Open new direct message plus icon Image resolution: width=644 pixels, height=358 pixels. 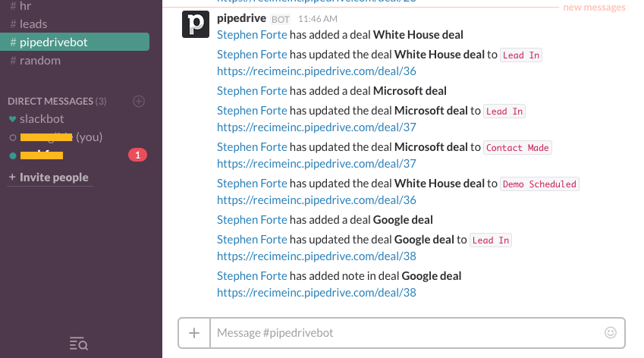(138, 101)
